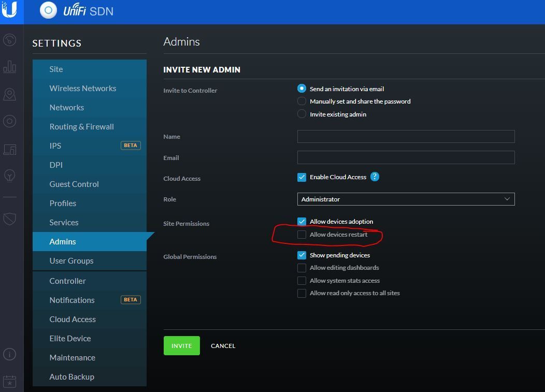Go to Routing & Firewall settings
The height and width of the screenshot is (392, 545).
click(x=81, y=127)
